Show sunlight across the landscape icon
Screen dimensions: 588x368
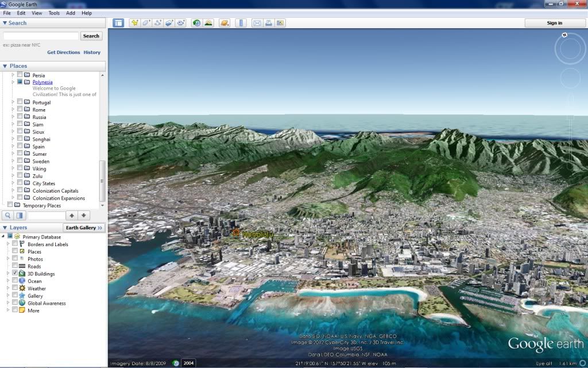coord(208,23)
